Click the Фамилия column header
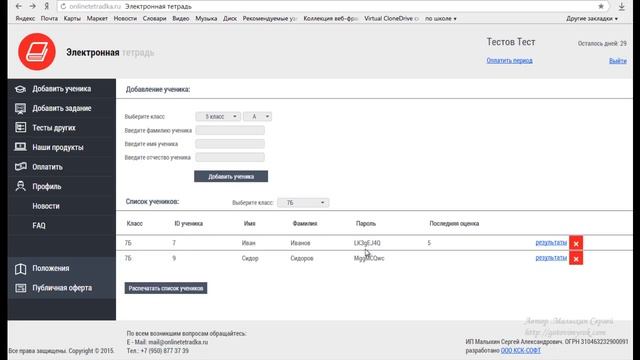 coord(305,224)
